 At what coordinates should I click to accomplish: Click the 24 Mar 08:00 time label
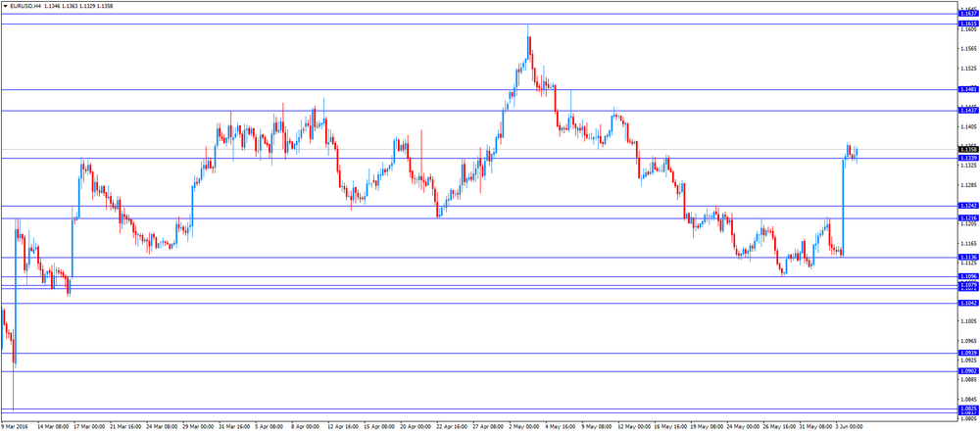[162, 428]
